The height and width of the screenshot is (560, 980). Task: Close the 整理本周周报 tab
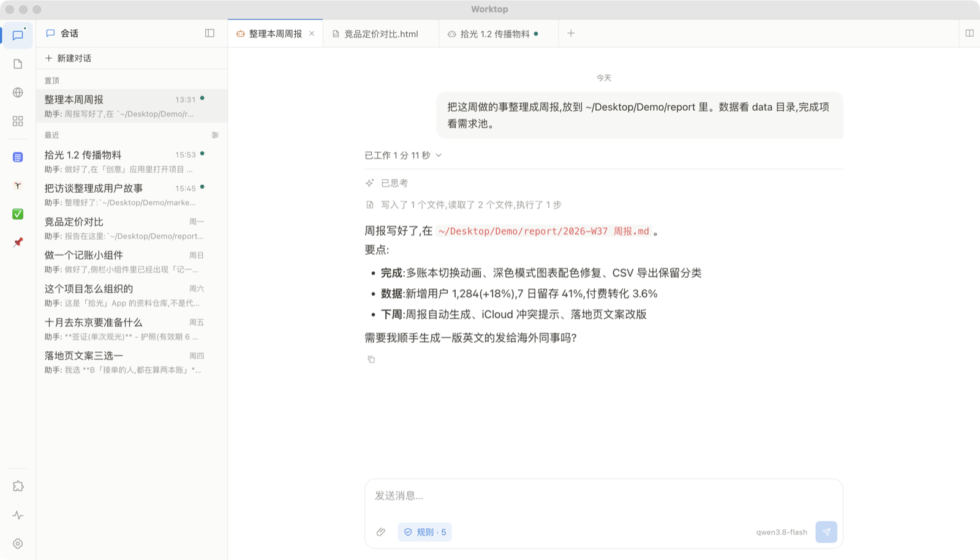coord(312,34)
